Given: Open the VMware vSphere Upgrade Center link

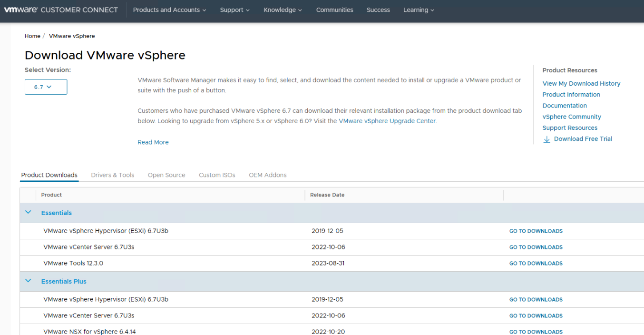Looking at the screenshot, I should pos(387,121).
